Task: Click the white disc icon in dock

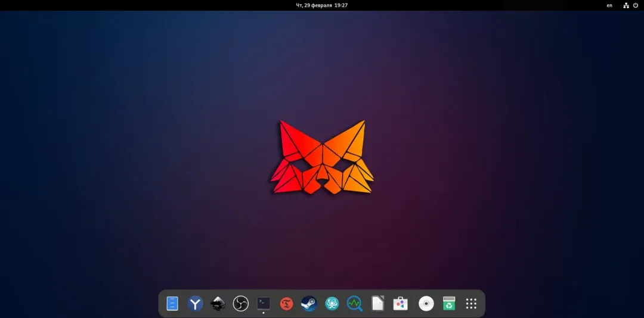Action: [426, 304]
